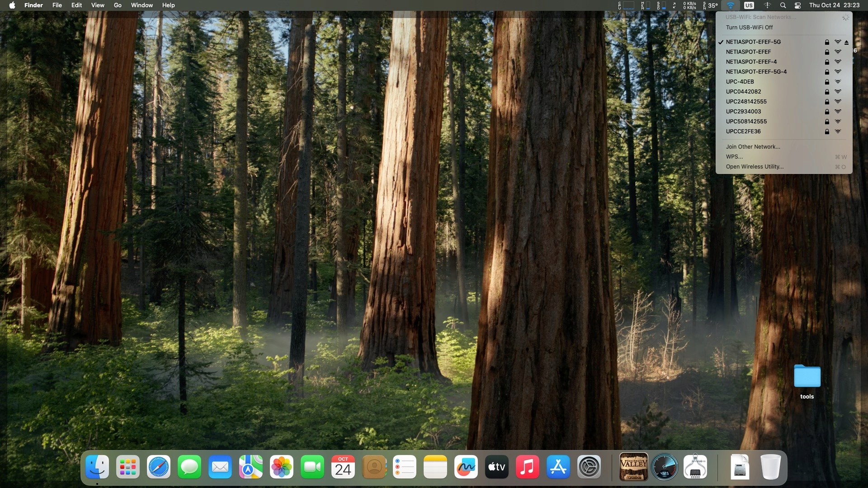
Task: Open the US input source menu
Action: pos(749,5)
